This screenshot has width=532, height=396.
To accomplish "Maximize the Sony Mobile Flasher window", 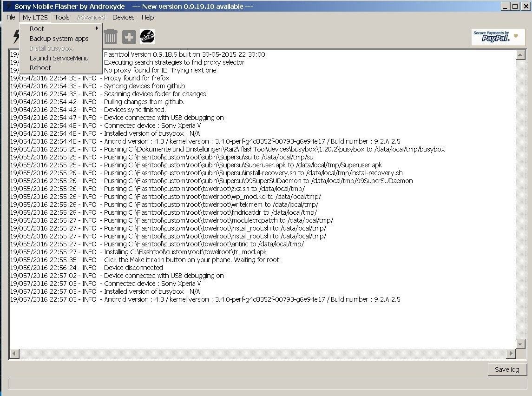I will coord(515,6).
